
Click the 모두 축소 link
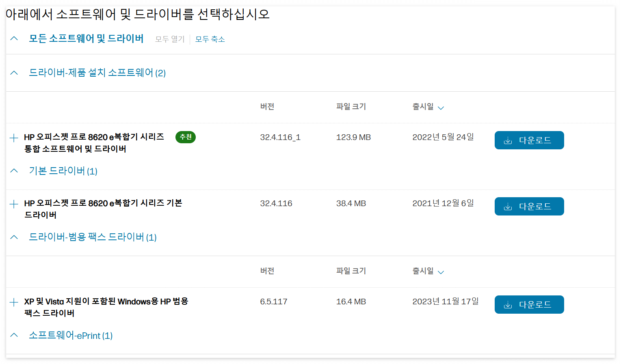(210, 39)
